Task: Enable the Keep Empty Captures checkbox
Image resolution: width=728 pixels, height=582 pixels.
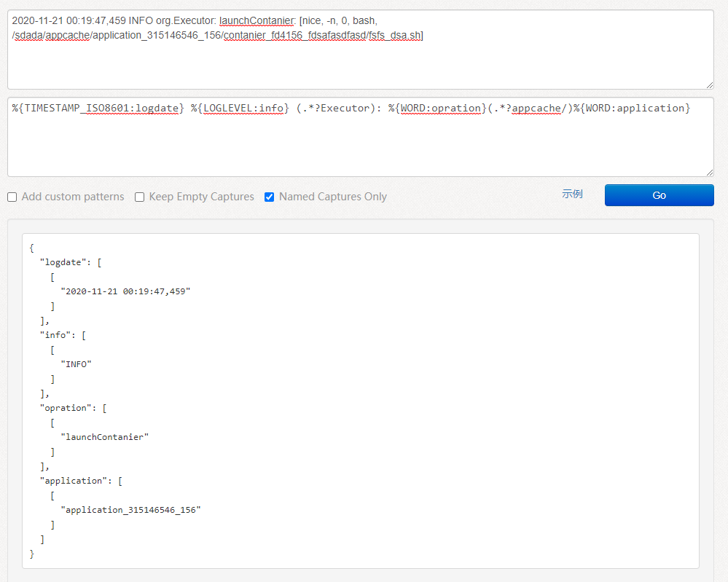Action: tap(138, 197)
